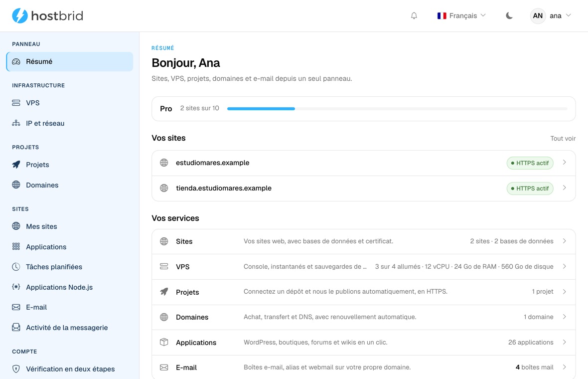
Task: Open the notifications bell
Action: tap(414, 16)
